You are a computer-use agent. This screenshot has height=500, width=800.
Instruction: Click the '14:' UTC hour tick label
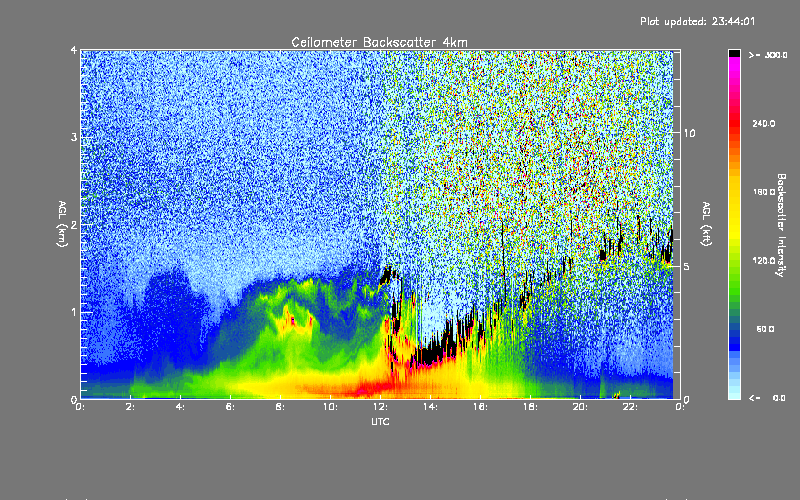click(431, 407)
